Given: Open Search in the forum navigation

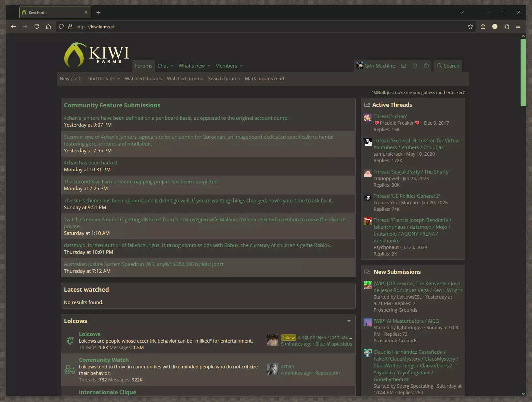Looking at the screenshot, I should click(448, 66).
